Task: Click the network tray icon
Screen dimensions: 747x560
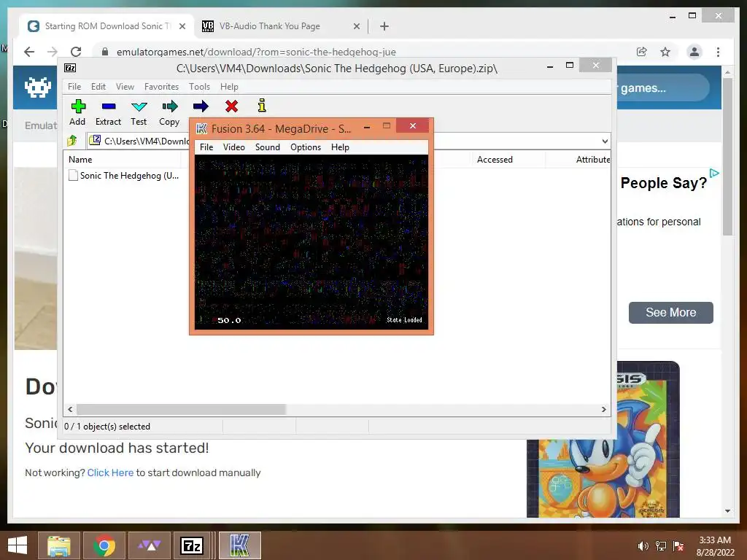Action: [x=661, y=545]
